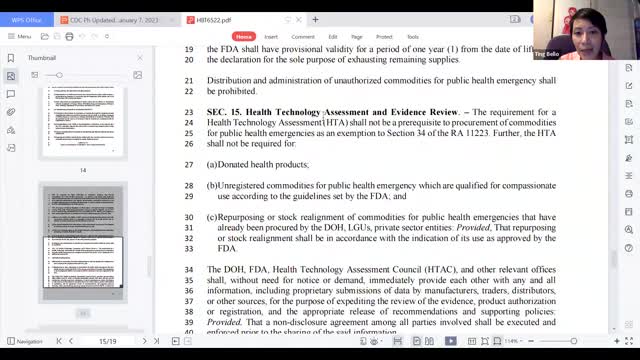The width and height of the screenshot is (640, 360).
Task: Enable single page view mode
Action: [416, 341]
